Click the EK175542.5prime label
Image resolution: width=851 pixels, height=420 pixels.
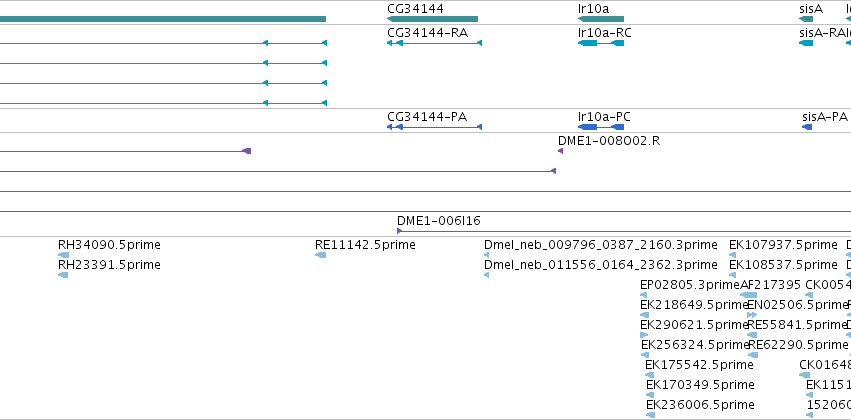[699, 365]
